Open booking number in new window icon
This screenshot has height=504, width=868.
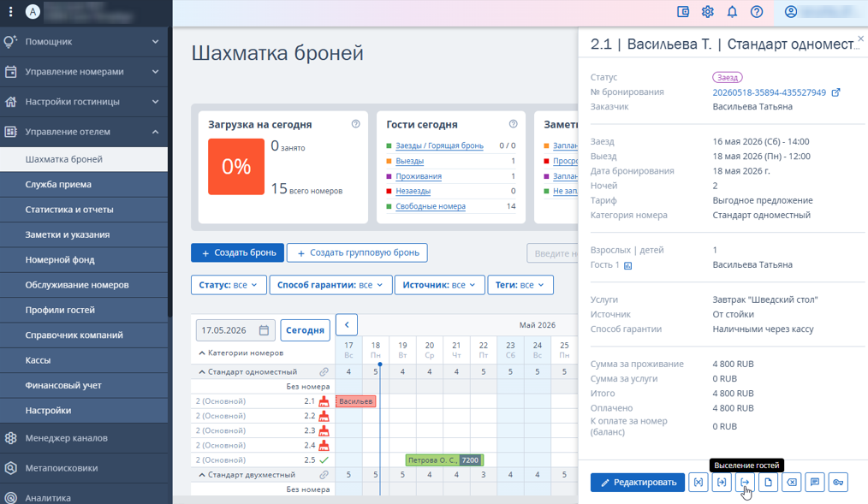(835, 92)
